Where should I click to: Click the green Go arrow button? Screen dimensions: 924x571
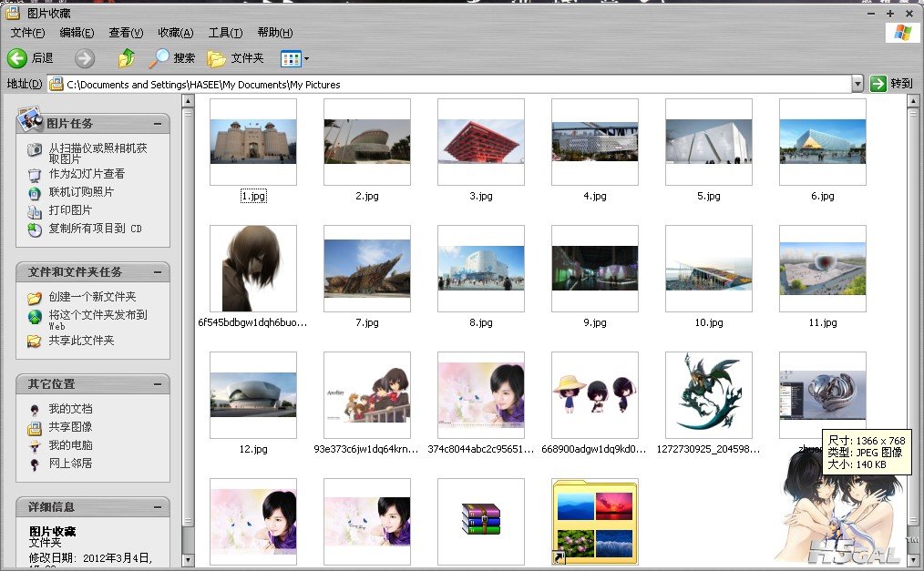click(x=878, y=84)
